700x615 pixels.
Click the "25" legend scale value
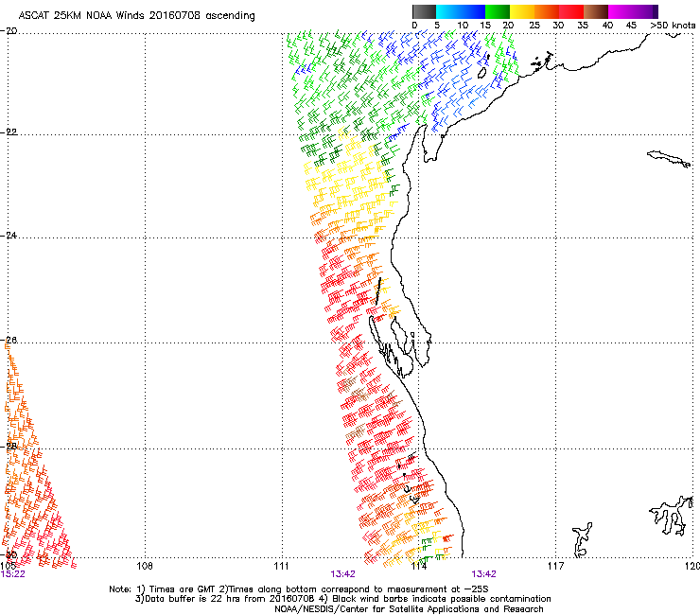534,26
